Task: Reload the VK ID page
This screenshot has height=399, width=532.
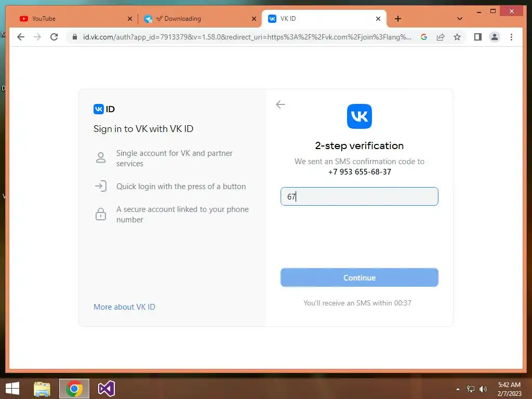Action: pyautogui.click(x=54, y=37)
